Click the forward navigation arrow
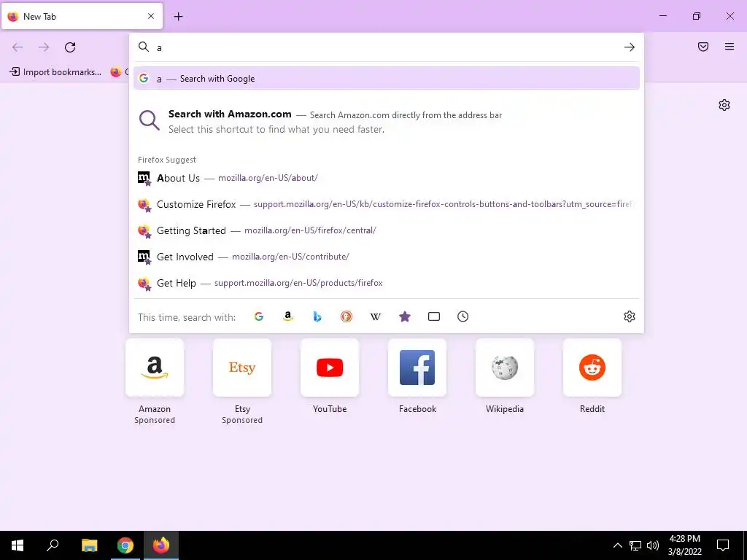The image size is (747, 560). pyautogui.click(x=44, y=47)
